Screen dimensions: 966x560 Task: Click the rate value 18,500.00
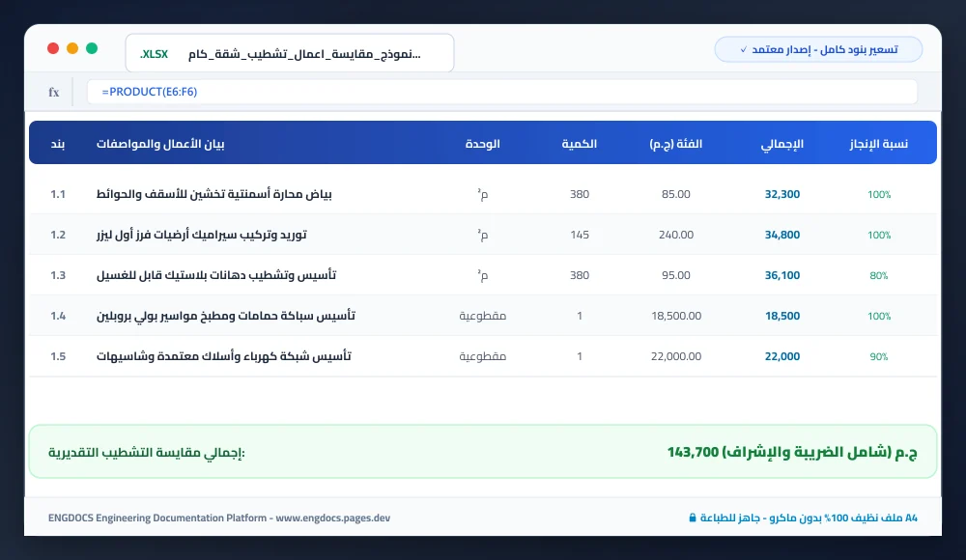pos(676,316)
